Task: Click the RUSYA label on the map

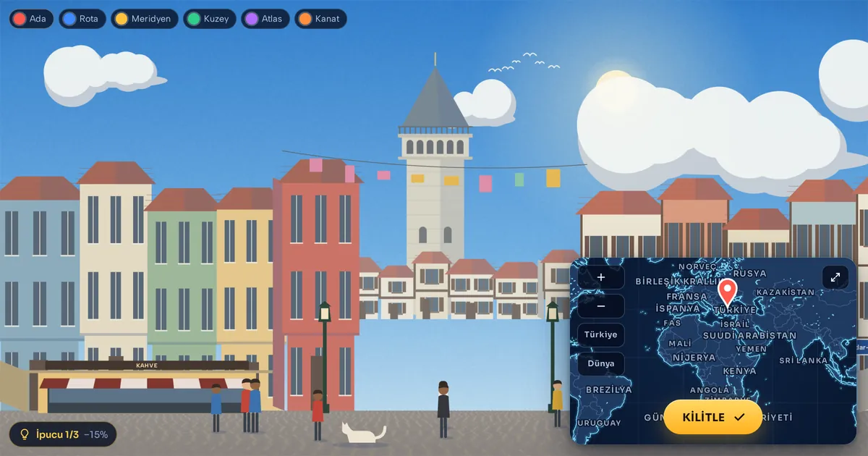Action: (749, 274)
